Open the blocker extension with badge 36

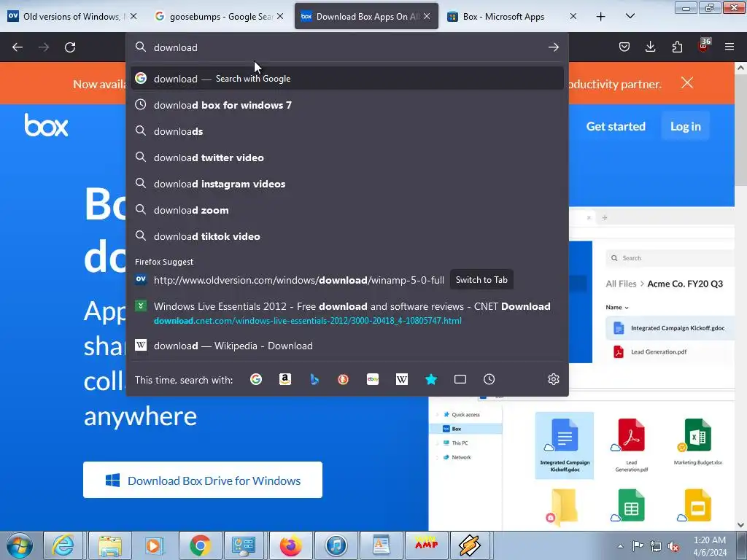click(704, 46)
